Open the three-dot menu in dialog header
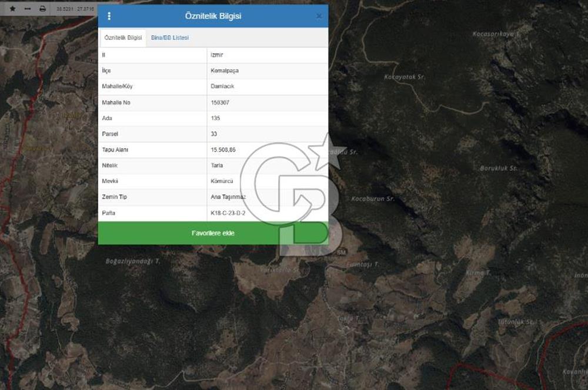 tap(109, 16)
